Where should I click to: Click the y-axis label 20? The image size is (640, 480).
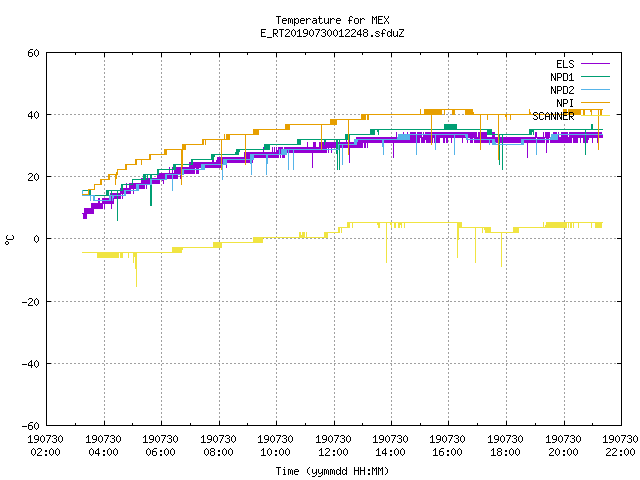33,177
